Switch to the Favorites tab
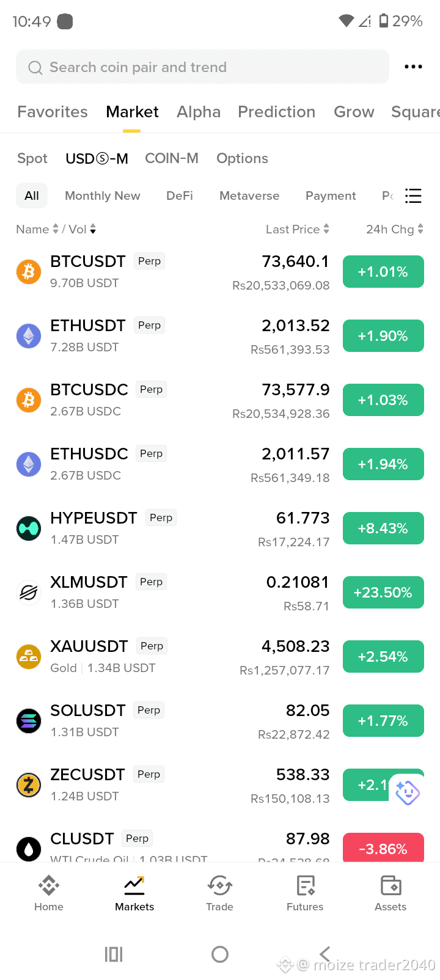Viewport: 440px width, 980px height. click(53, 112)
